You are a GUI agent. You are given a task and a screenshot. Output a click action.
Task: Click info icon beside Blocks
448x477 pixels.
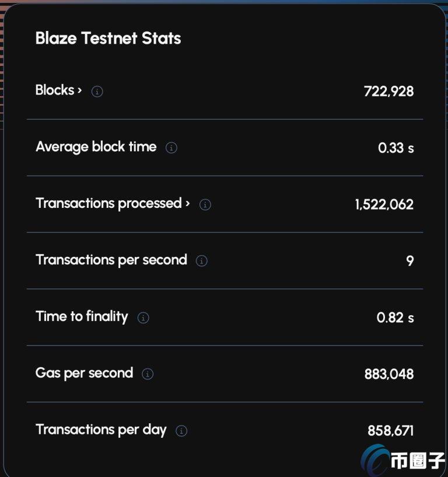[97, 91]
